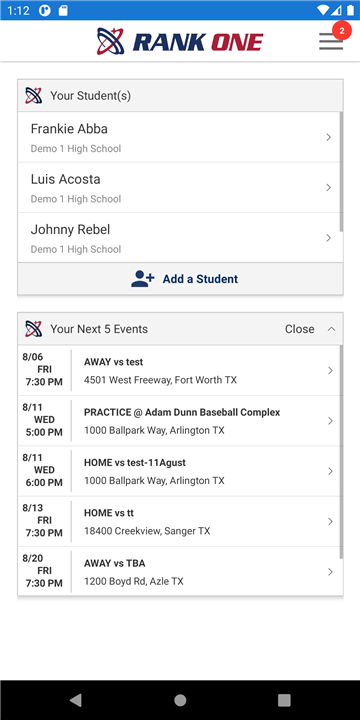Open Frankie Abba's chevron arrow

(328, 137)
